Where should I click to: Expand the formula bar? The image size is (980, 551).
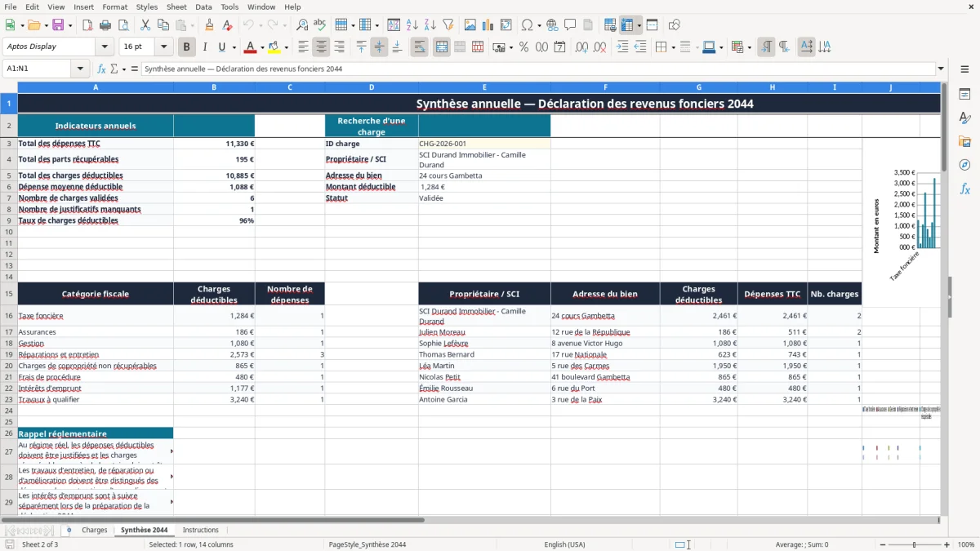(x=941, y=69)
